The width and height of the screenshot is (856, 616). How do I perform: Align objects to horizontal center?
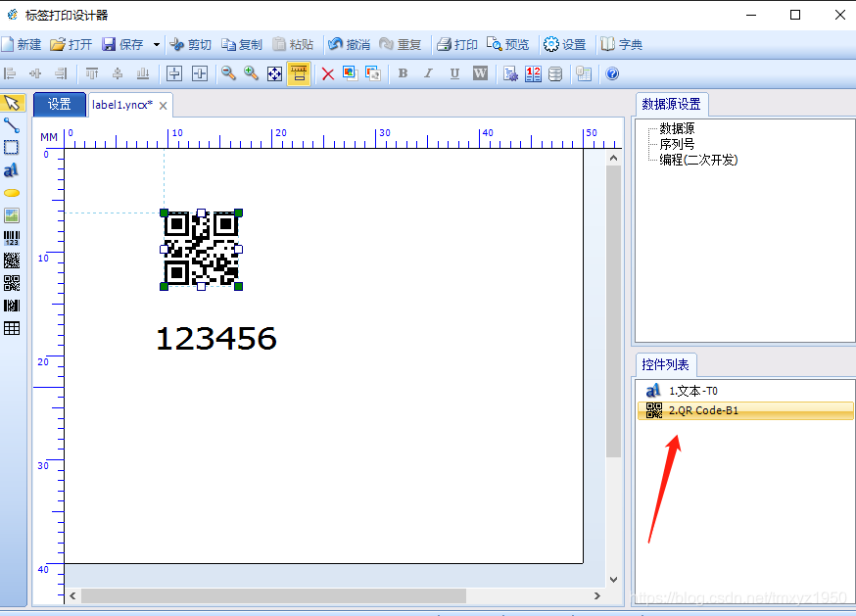[35, 73]
